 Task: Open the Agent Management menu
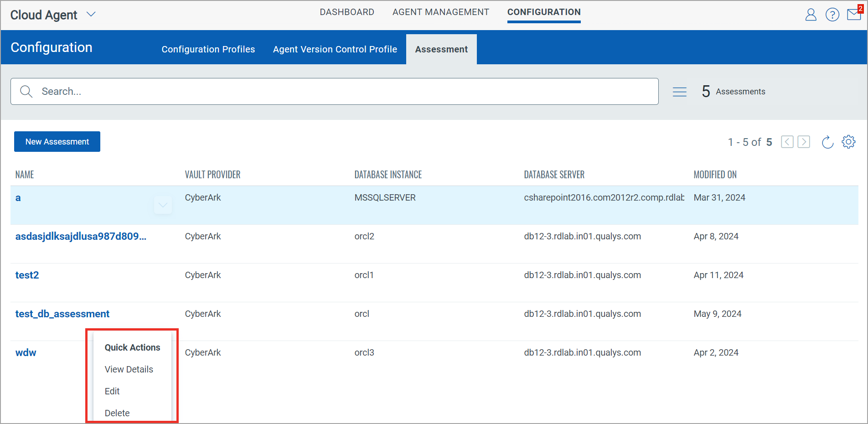[x=441, y=12]
